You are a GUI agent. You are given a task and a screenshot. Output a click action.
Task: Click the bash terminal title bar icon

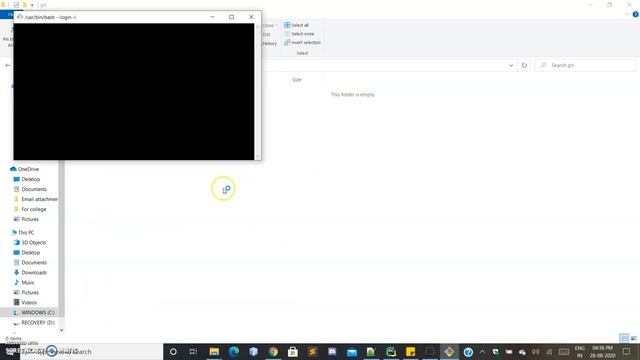click(x=20, y=17)
